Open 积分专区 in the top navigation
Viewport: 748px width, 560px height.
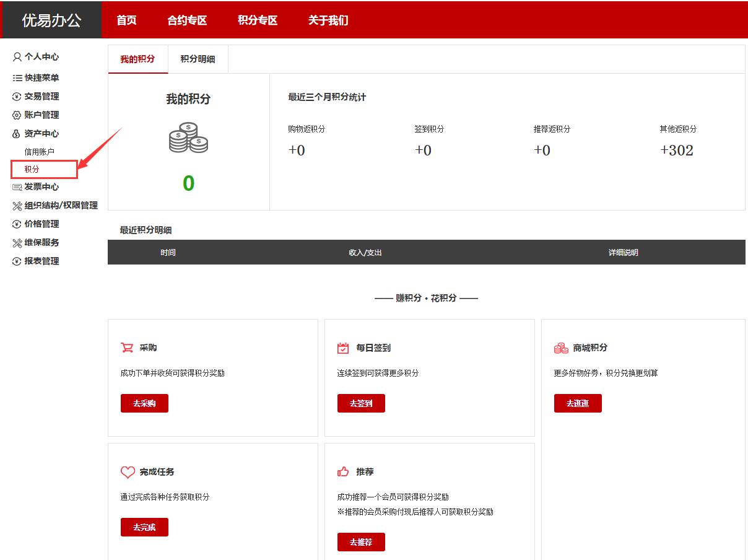coord(258,20)
